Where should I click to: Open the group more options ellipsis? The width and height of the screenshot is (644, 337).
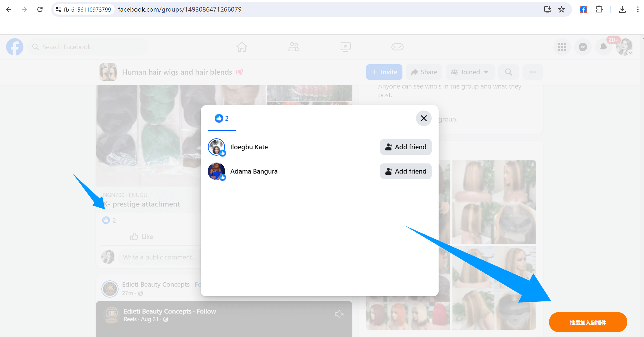533,72
